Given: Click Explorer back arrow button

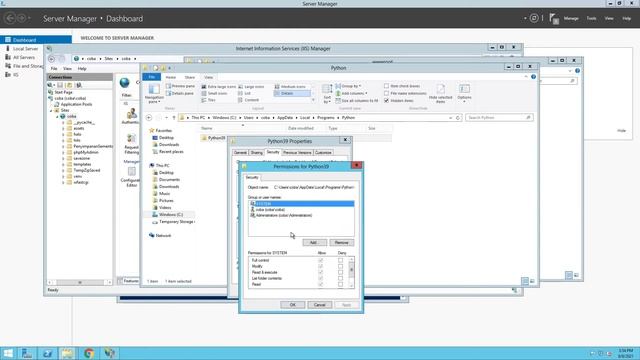Looking at the screenshot, I should tap(149, 118).
